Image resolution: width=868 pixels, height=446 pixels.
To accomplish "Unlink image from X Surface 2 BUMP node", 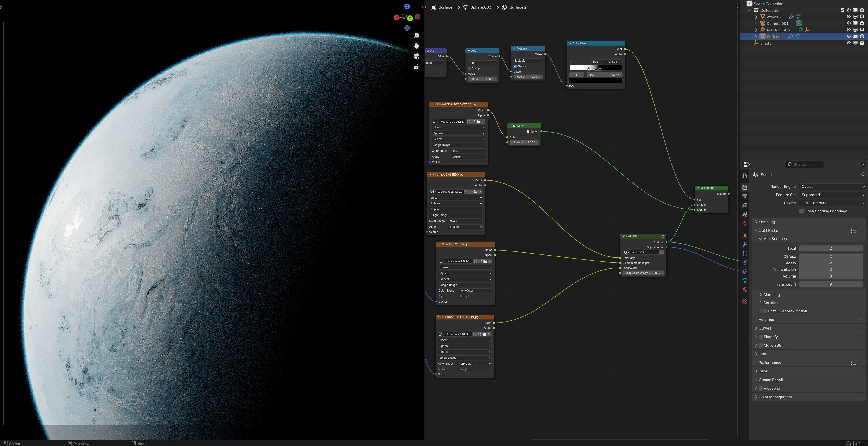I will 490,262.
